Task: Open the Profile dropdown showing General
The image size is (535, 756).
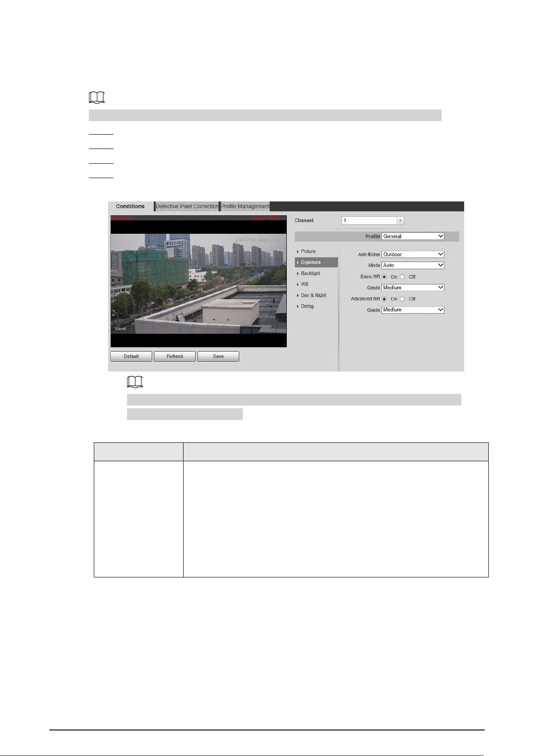Action: [413, 236]
